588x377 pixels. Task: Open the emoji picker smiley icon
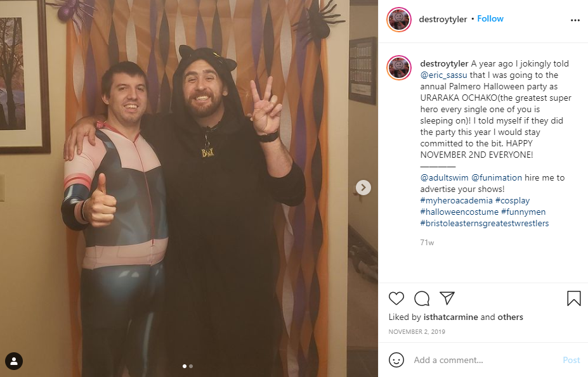396,360
